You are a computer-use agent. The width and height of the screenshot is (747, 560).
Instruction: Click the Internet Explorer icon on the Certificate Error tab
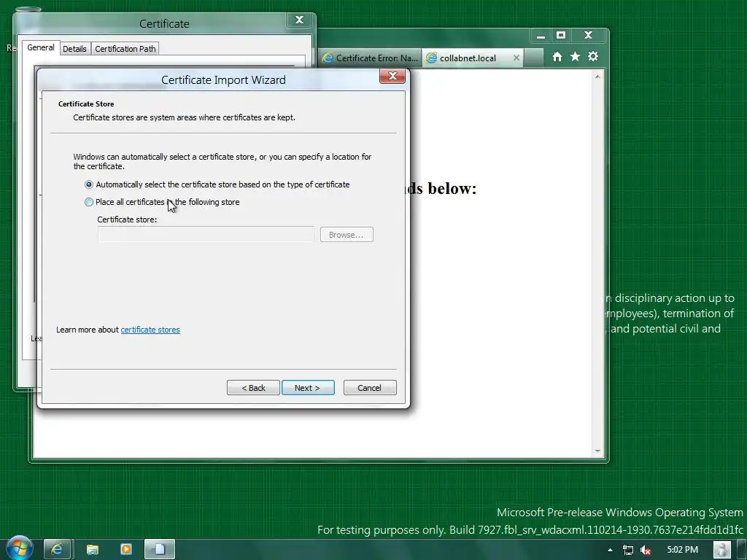tap(328, 58)
